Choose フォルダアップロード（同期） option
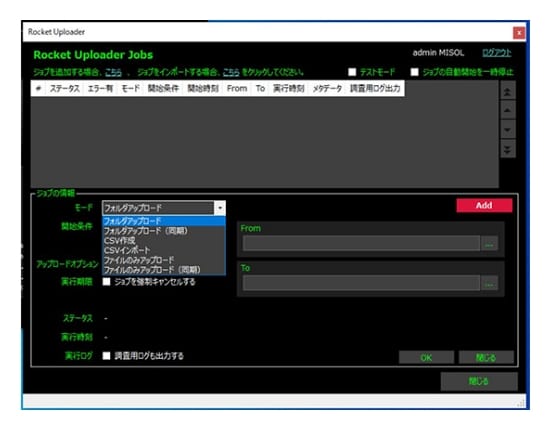 point(163,231)
